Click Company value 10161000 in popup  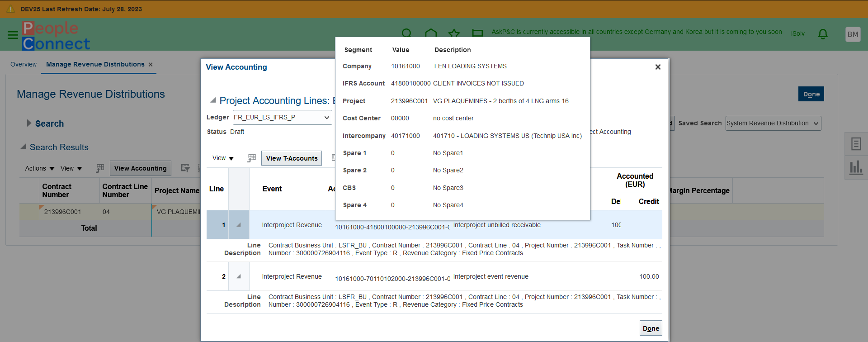point(406,66)
